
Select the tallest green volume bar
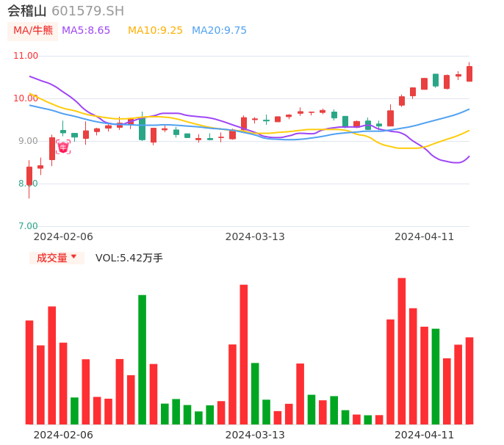143,359
